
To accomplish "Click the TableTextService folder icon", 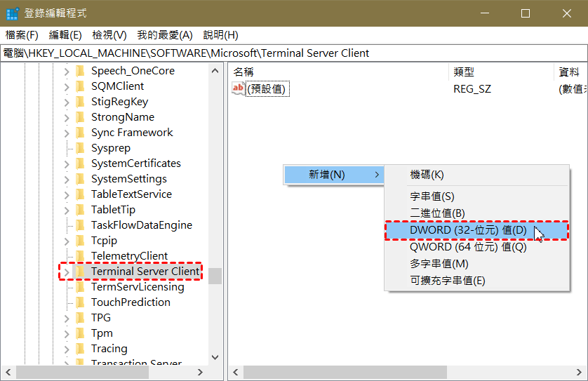I will click(x=80, y=194).
